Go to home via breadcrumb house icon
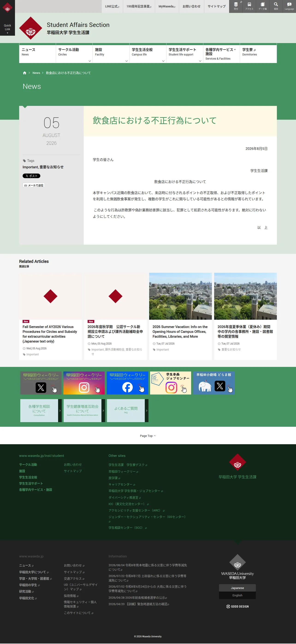The width and height of the screenshot is (296, 644). pos(24,73)
